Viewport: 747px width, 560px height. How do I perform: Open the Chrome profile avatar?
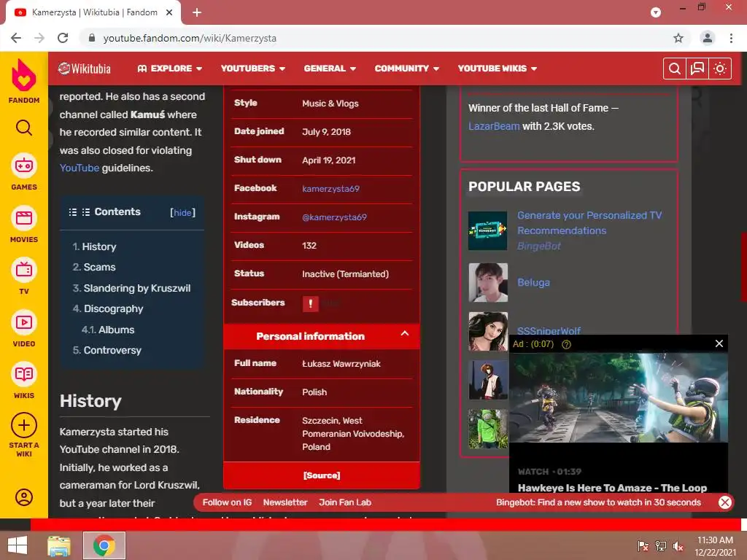point(708,38)
